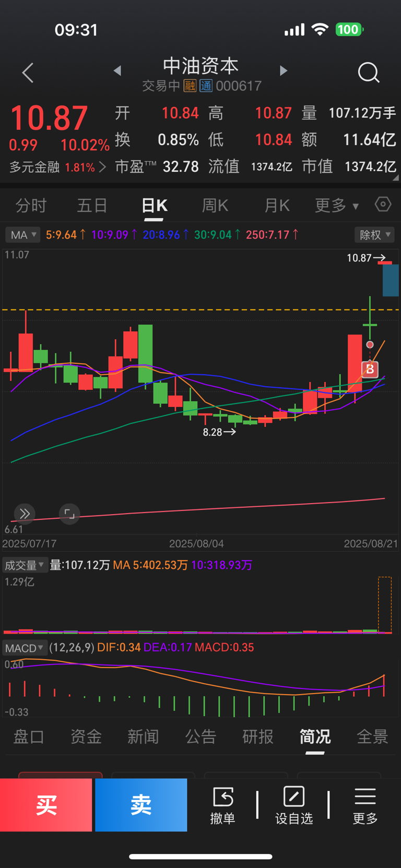This screenshot has width=401, height=868.
Task: Tap the 通 stock connect badge
Action: coord(206,86)
